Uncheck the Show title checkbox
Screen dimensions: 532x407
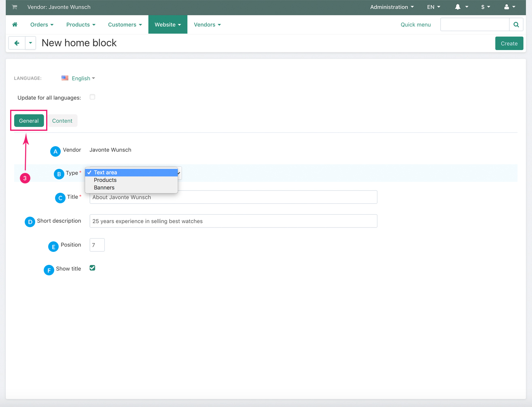[x=92, y=268]
